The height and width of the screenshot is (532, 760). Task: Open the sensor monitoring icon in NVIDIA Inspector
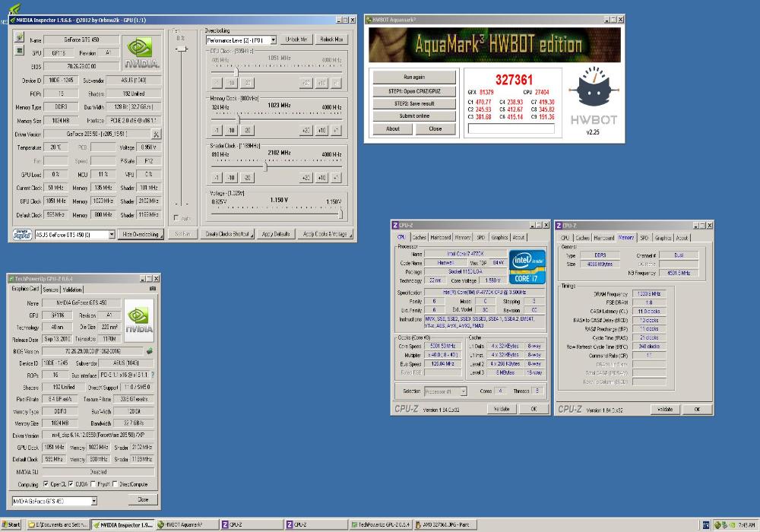pyautogui.click(x=20, y=50)
